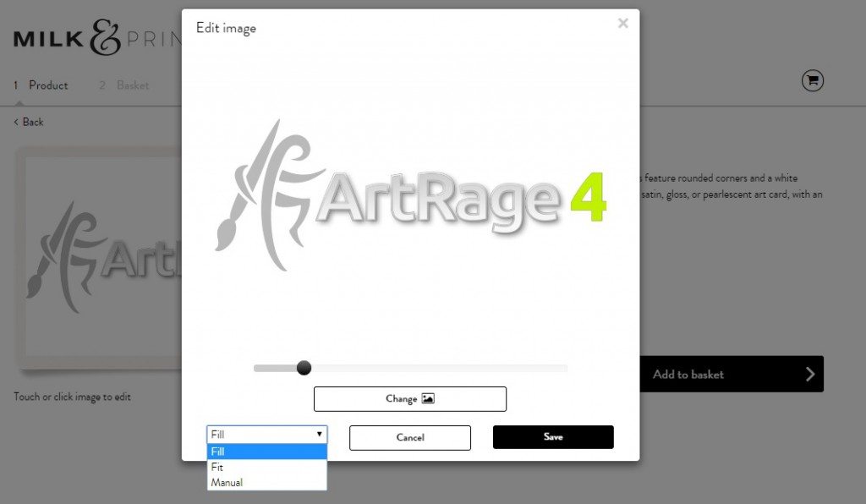Screen dimensions: 866x504
Task: Open the Fill dropdown menu
Action: [x=266, y=433]
